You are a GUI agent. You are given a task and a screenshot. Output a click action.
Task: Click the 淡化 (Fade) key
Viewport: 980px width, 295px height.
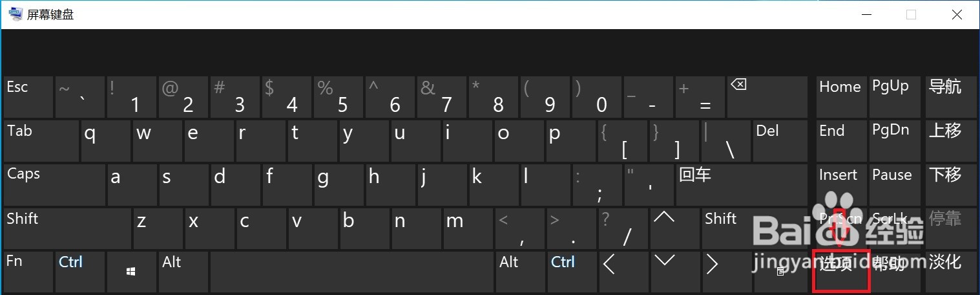[x=950, y=272]
